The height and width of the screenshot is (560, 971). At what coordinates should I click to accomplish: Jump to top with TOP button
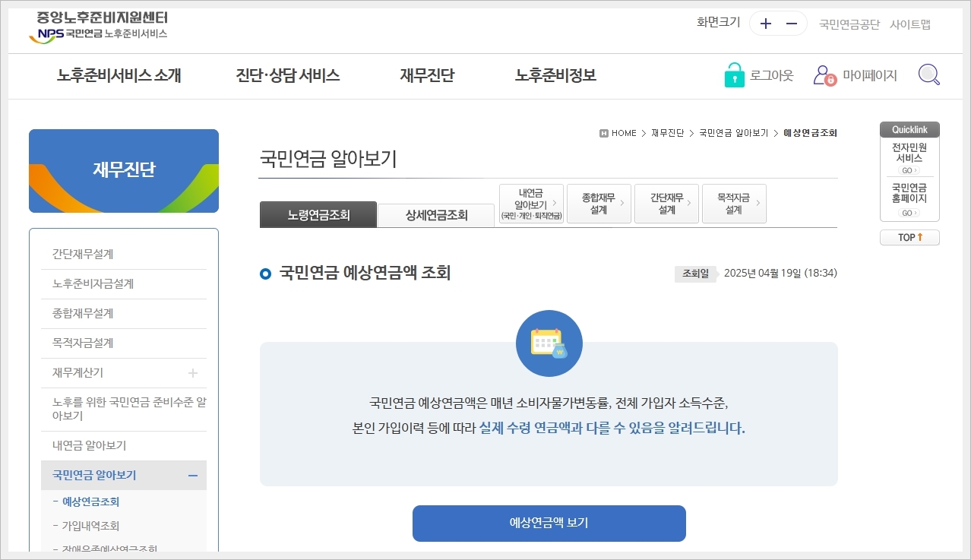(x=909, y=238)
